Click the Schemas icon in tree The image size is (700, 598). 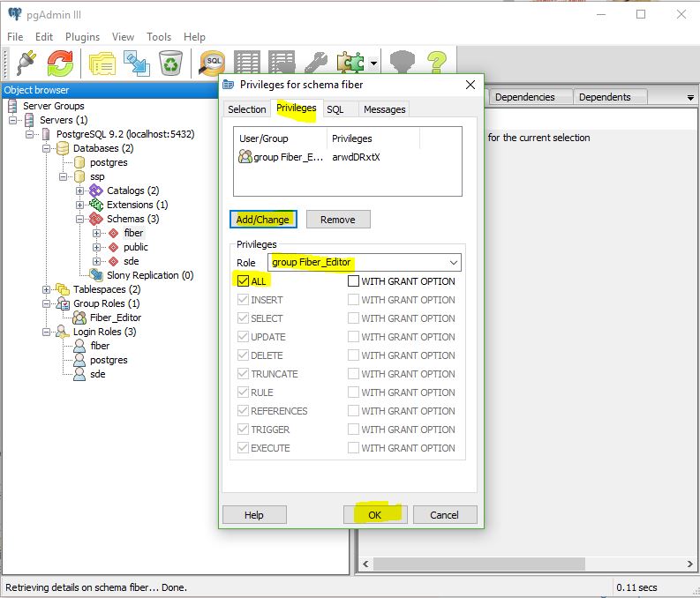pos(96,219)
